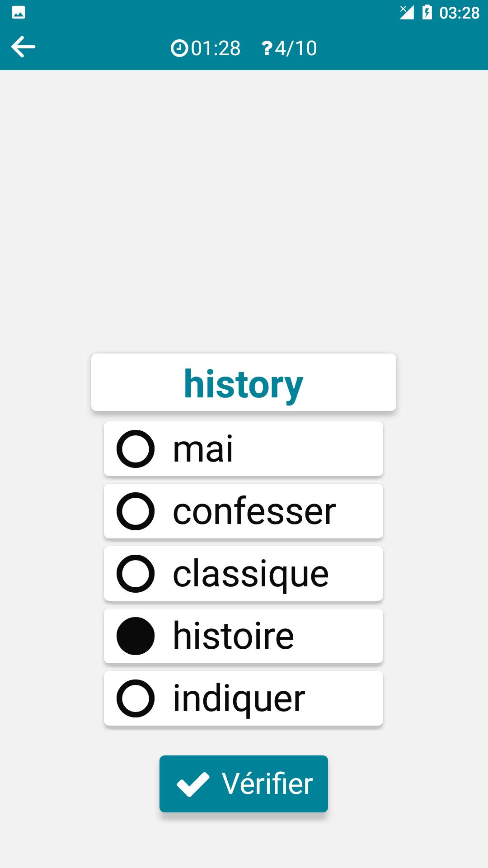Tap the 4/10 question counter
The image size is (488, 868).
tap(296, 48)
